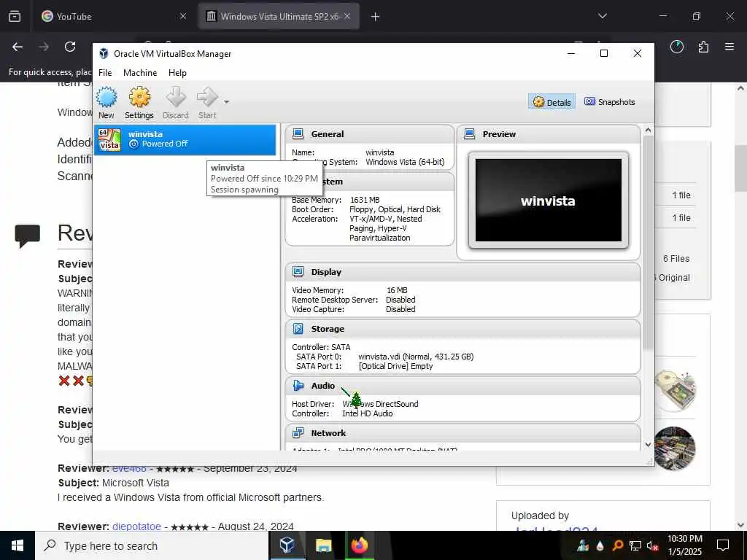Click the Firefox View icon at far left
747x560 pixels.
click(x=15, y=16)
